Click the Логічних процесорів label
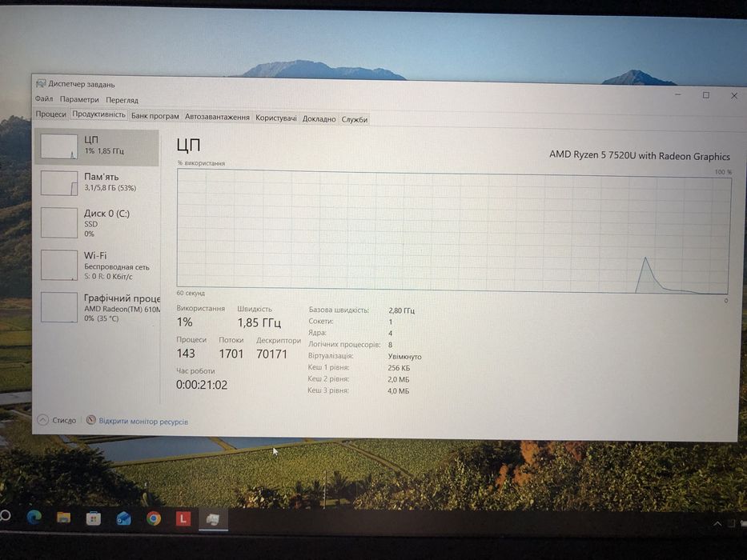Screen dimensions: 747x560 coord(344,344)
